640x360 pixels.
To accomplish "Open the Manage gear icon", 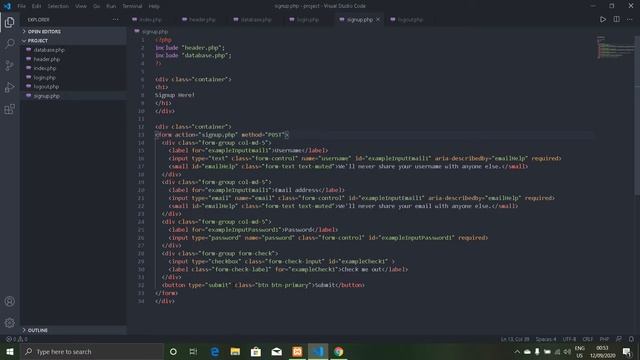I will pyautogui.click(x=9, y=323).
